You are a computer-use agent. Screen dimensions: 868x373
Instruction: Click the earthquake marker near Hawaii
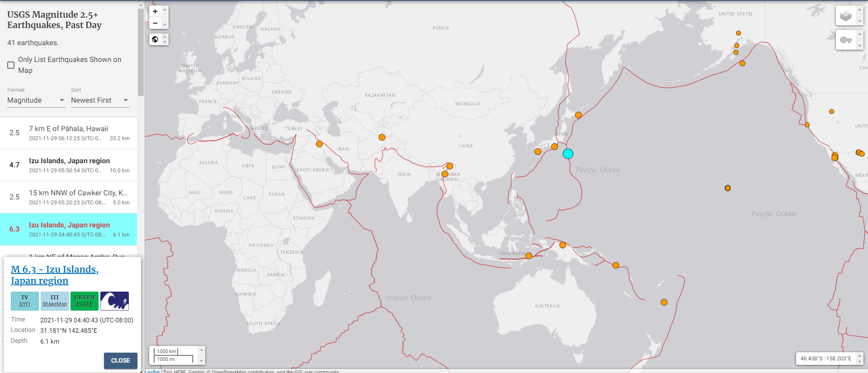[727, 188]
